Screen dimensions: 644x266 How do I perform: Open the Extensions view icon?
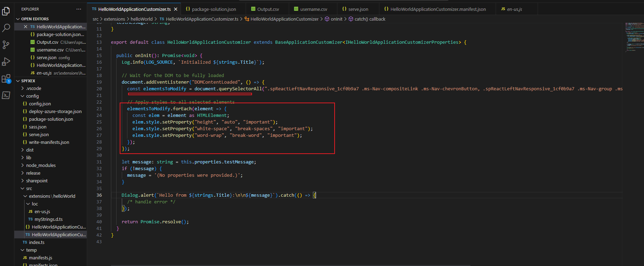(6, 79)
